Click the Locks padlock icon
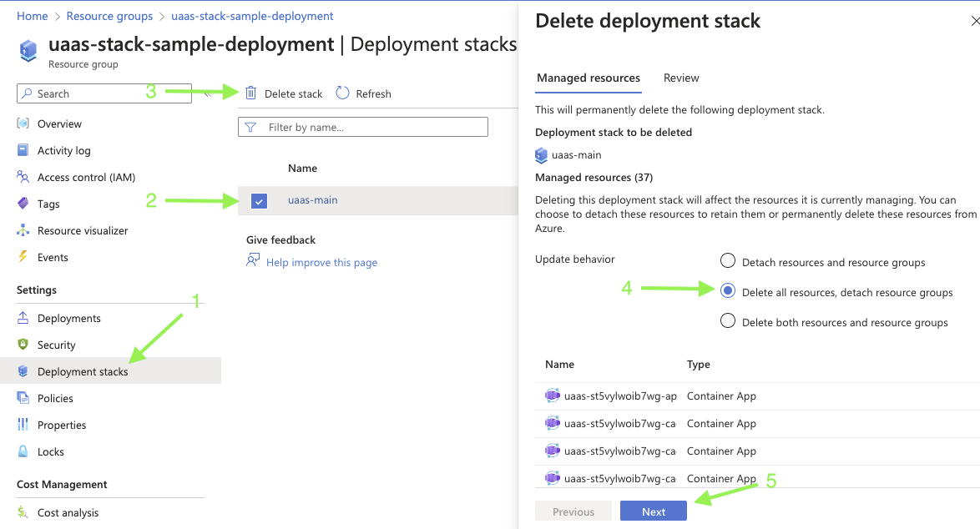This screenshot has width=980, height=529. [x=23, y=451]
